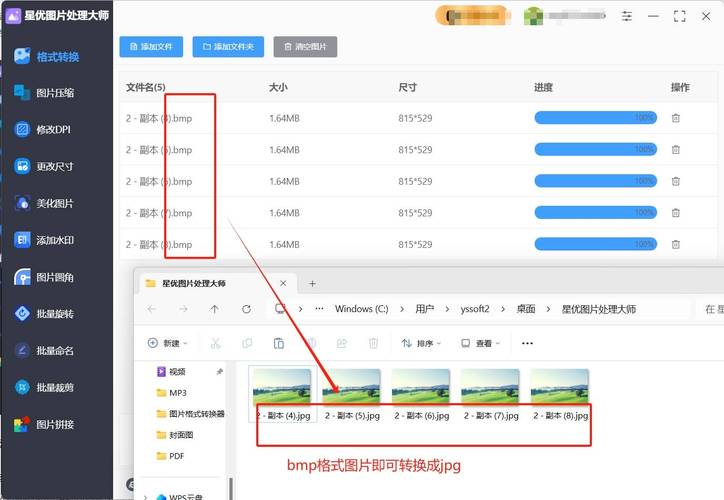Viewport: 724px width, 500px height.
Task: Open 美化图片 in the sidebar
Action: coord(44,203)
